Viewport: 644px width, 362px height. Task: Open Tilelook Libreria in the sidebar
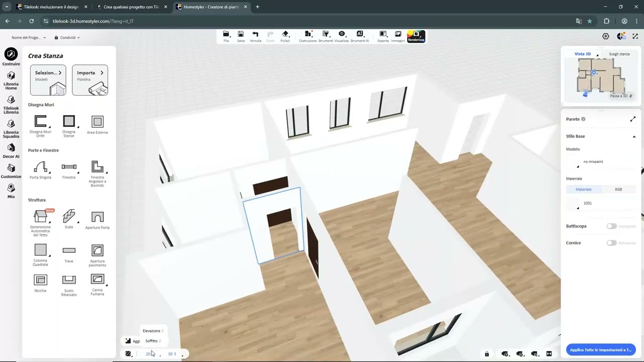pyautogui.click(x=11, y=105)
